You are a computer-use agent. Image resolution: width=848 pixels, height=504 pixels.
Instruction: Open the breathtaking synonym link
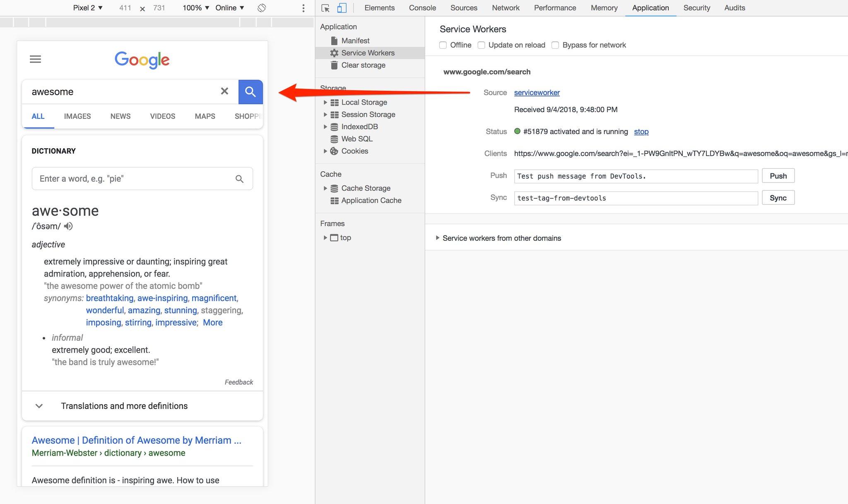coord(110,298)
